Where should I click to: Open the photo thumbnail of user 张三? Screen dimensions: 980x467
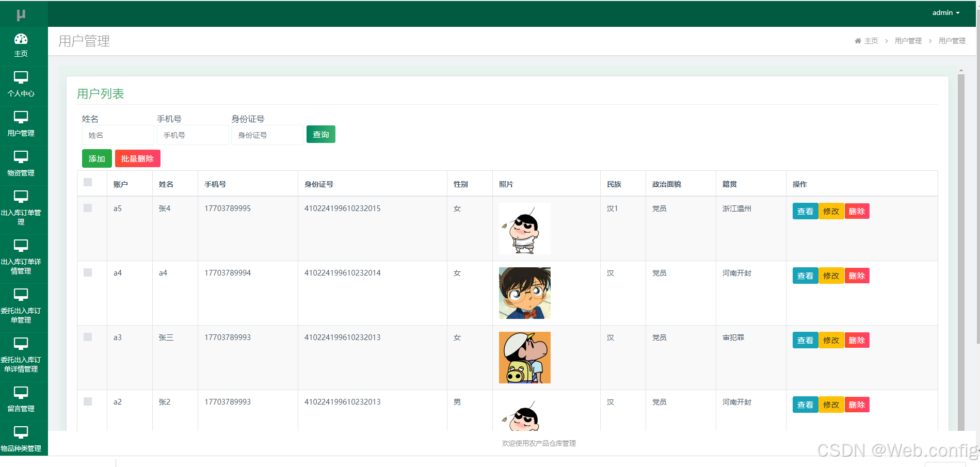(524, 358)
